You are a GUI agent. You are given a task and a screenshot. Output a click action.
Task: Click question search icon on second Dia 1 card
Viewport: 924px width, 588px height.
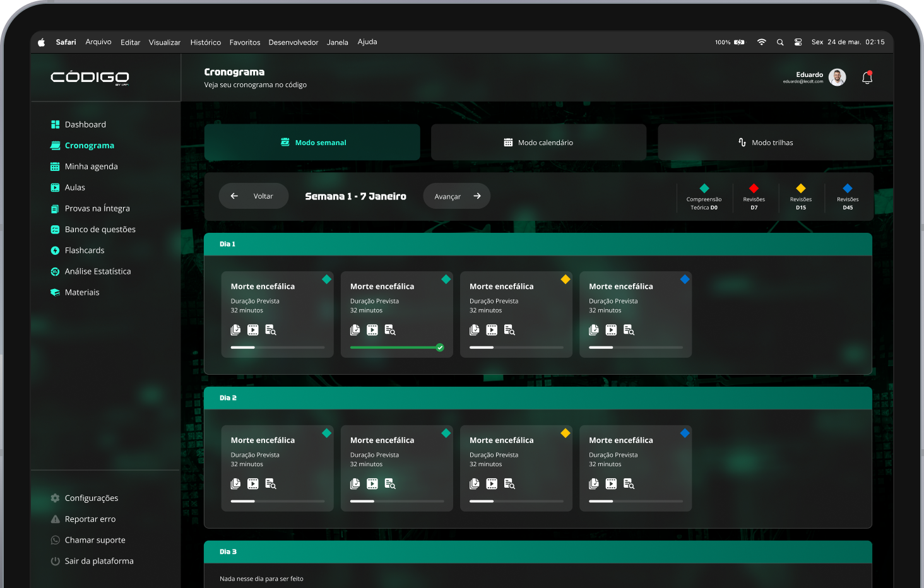pos(390,330)
